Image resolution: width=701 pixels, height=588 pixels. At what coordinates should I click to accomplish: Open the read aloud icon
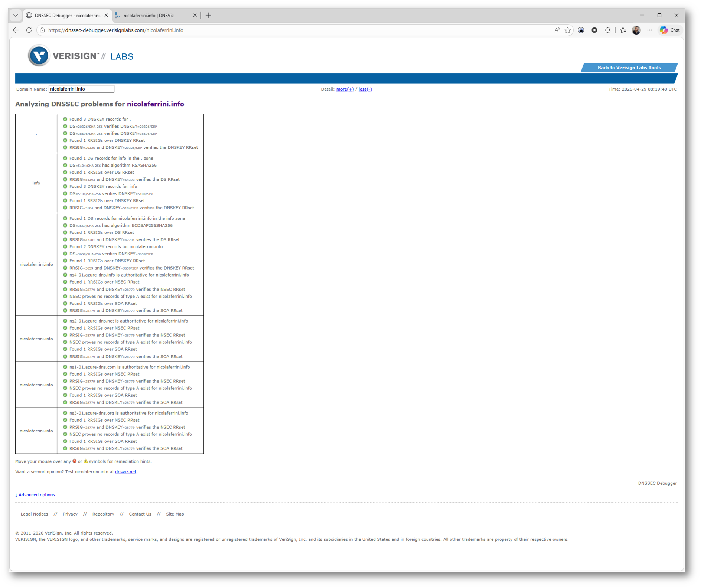pyautogui.click(x=557, y=30)
